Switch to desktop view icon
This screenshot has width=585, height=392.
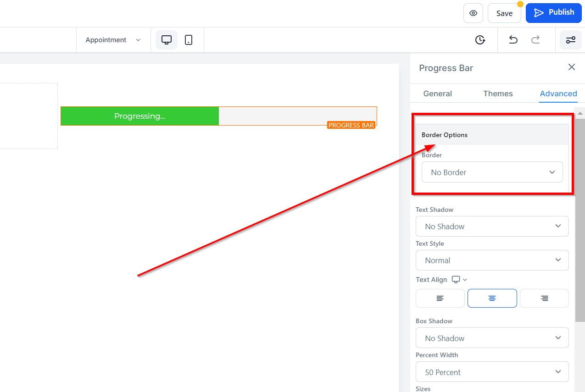(x=167, y=40)
